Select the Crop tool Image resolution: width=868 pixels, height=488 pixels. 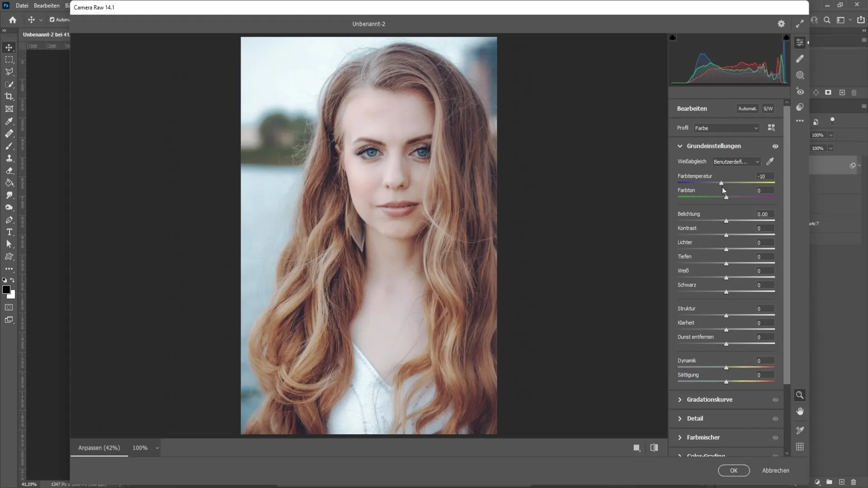tap(9, 96)
